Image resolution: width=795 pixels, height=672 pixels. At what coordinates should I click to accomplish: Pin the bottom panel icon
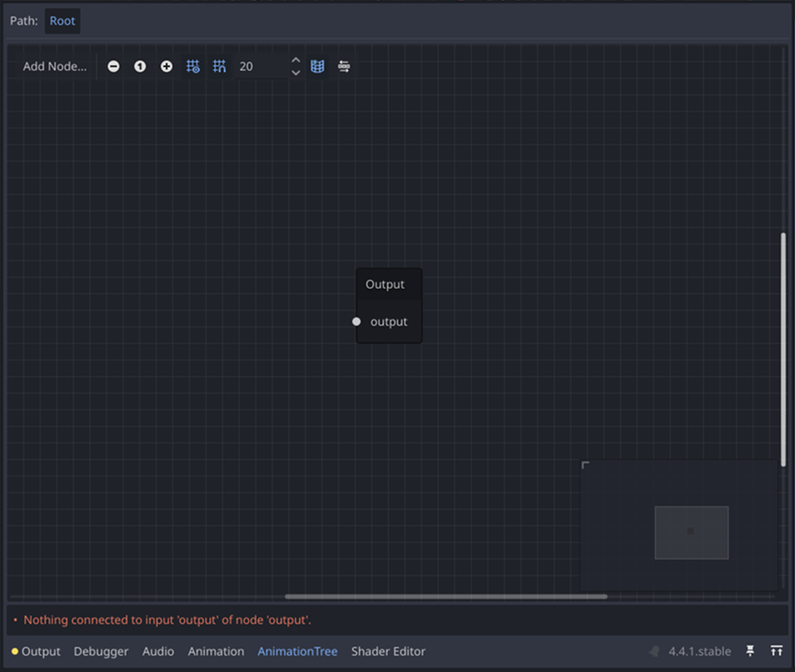[x=750, y=650]
